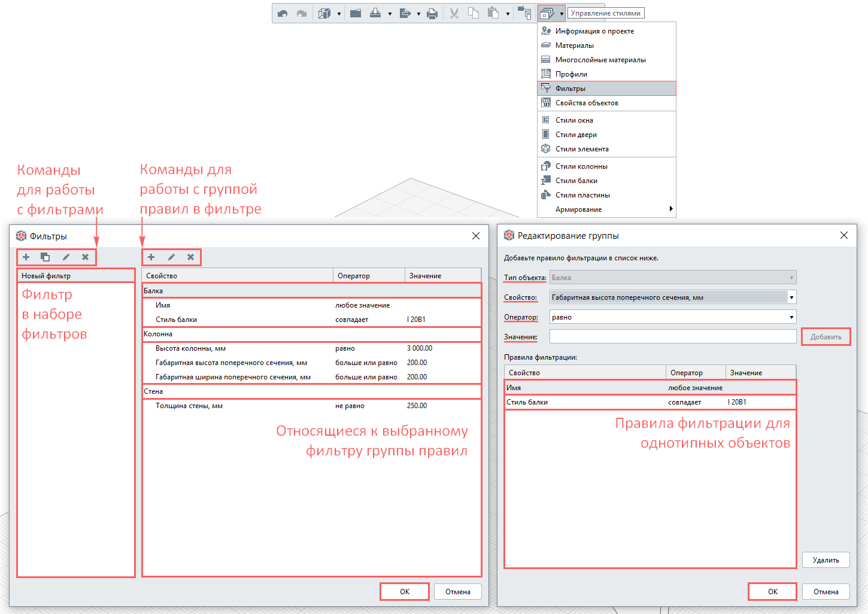The image size is (868, 614).
Task: Open the dropdown arrow beside the 3D box icon
Action: click(339, 14)
